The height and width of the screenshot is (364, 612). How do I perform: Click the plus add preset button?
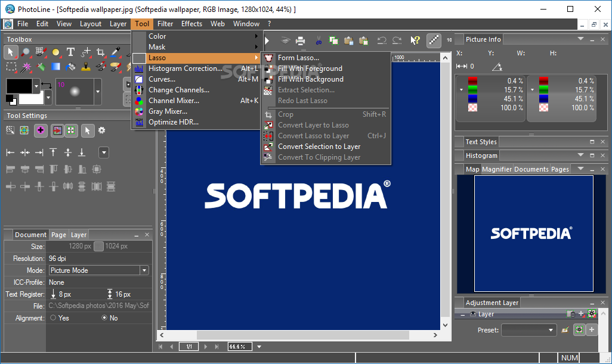(x=592, y=329)
